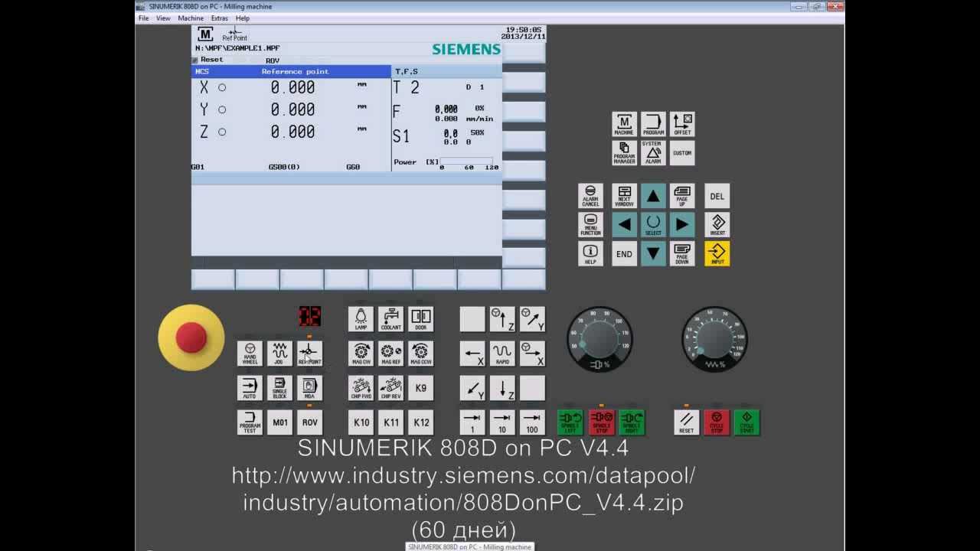Screen dimensions: 980x551
Task: Open the Help menu in the menu bar
Action: coord(243,18)
